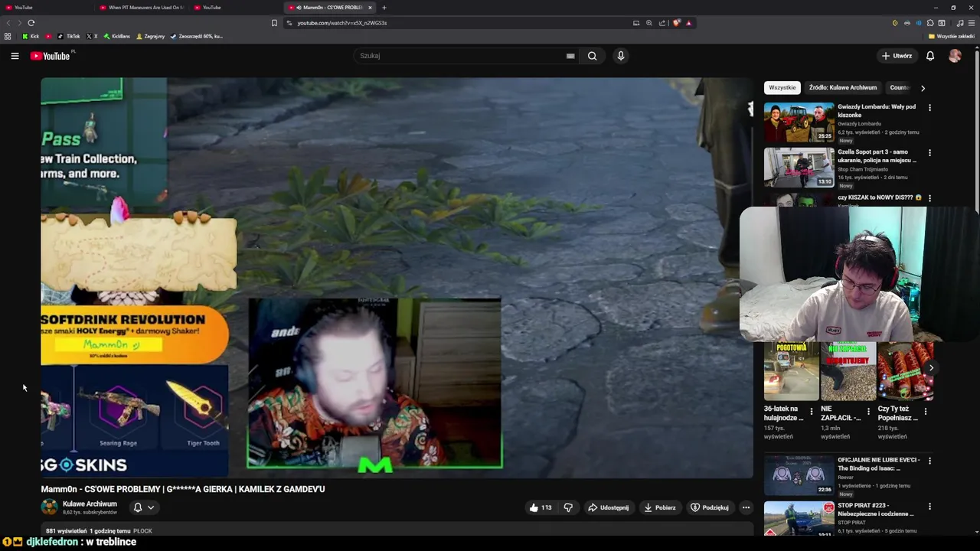Open options for 'Czy Ty też Popełniasz' short
980x551 pixels.
[x=926, y=412]
